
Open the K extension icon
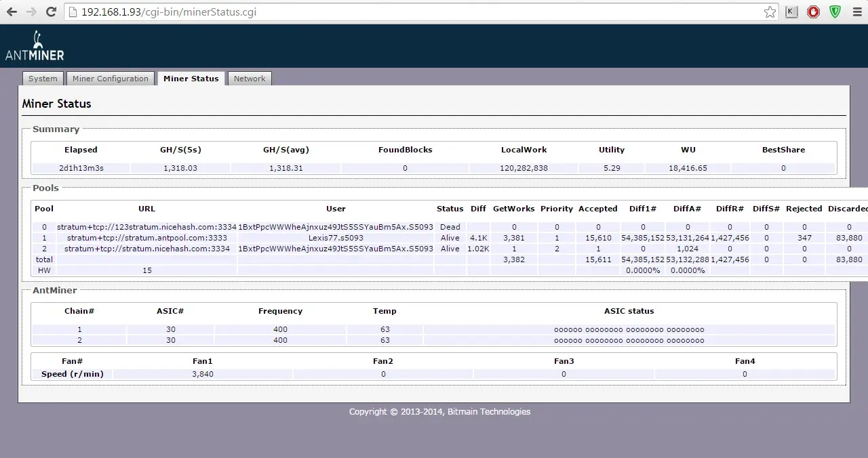792,12
